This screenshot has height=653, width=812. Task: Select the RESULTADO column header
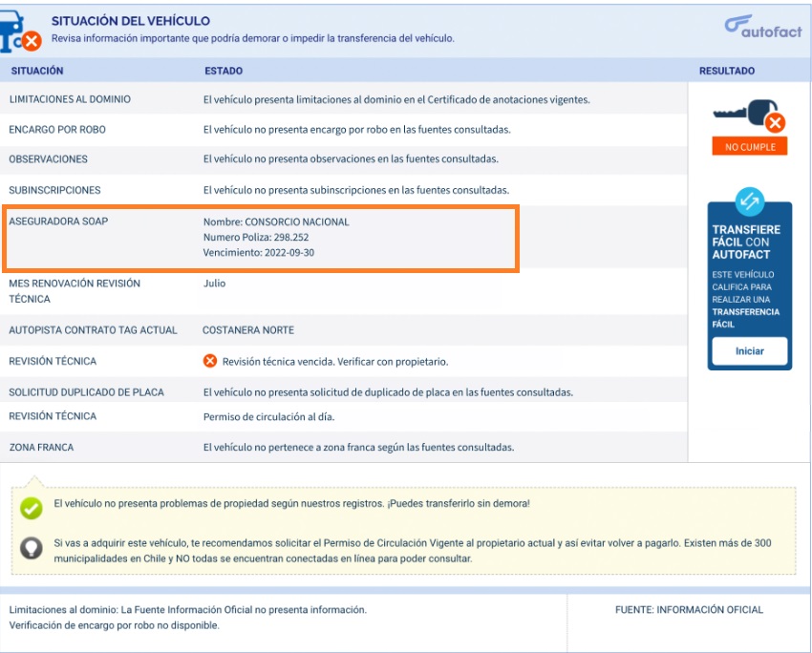click(x=726, y=71)
